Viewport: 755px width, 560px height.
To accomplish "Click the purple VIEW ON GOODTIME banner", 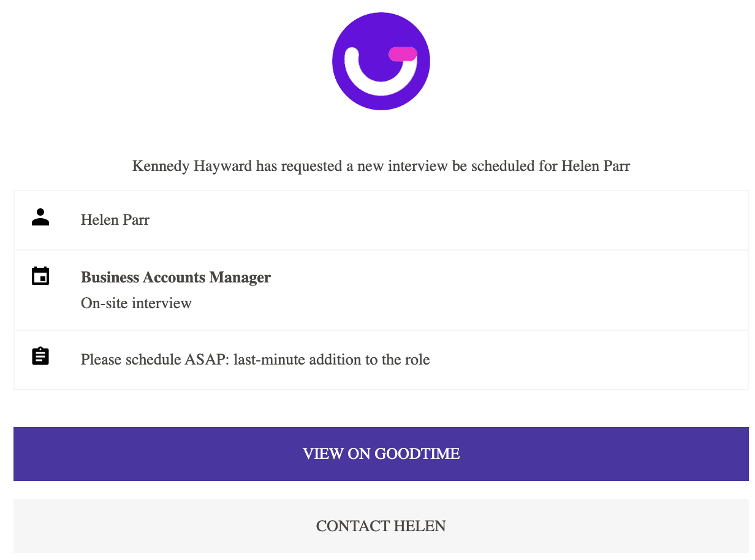I will point(381,454).
